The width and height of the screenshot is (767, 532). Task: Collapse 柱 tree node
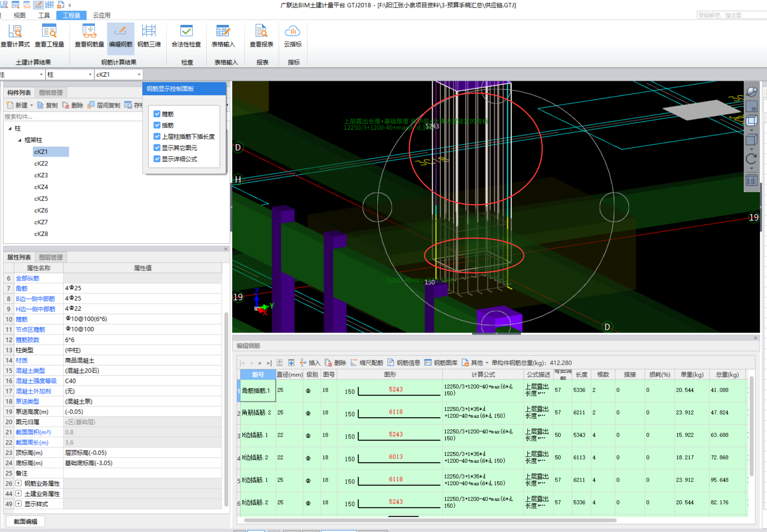10,128
